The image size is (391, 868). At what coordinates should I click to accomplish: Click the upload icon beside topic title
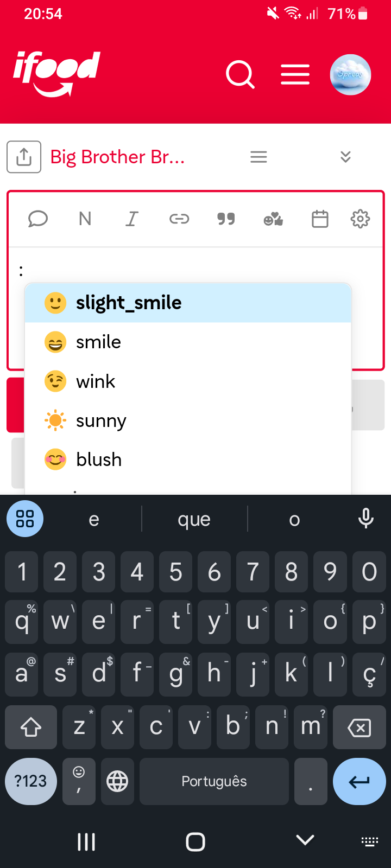pos(24,157)
